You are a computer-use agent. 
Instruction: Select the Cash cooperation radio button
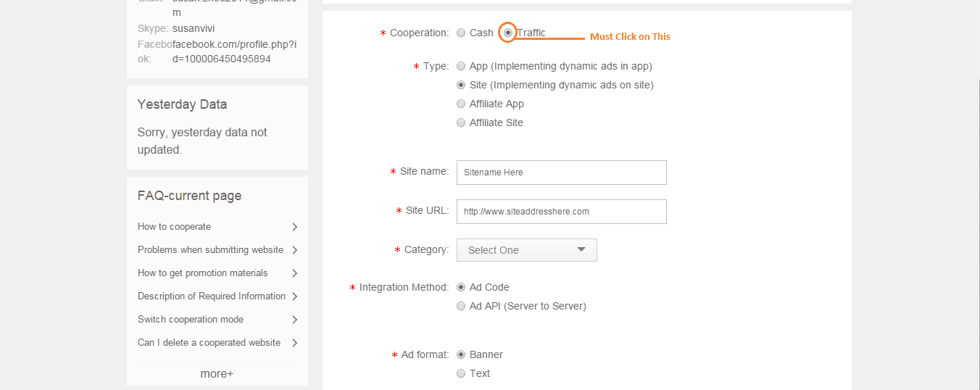(461, 33)
